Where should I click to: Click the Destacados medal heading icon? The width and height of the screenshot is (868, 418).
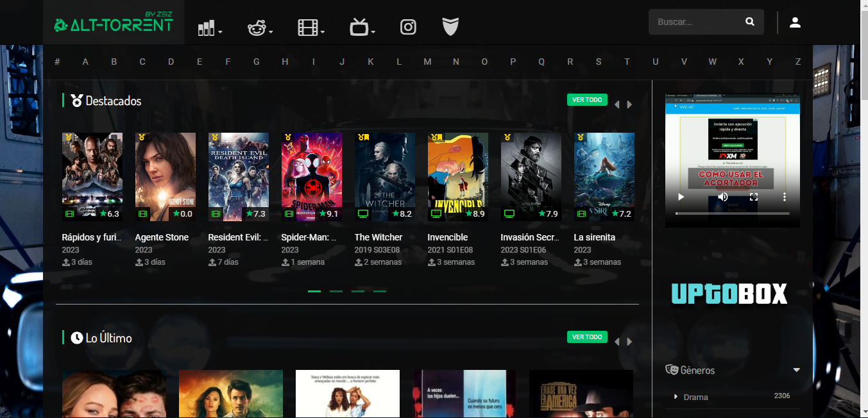pyautogui.click(x=77, y=101)
